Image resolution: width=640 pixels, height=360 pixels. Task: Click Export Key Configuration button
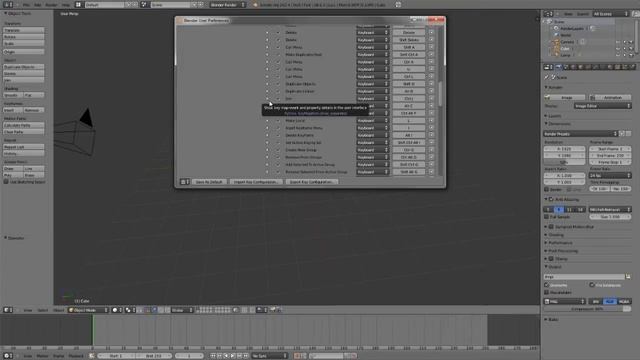point(311,182)
